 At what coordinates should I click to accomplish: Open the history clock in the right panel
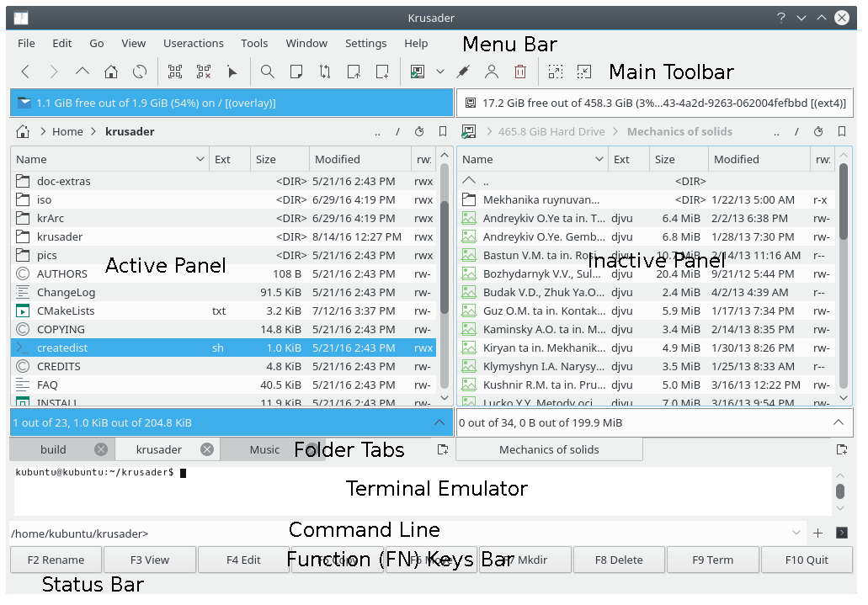click(x=818, y=132)
